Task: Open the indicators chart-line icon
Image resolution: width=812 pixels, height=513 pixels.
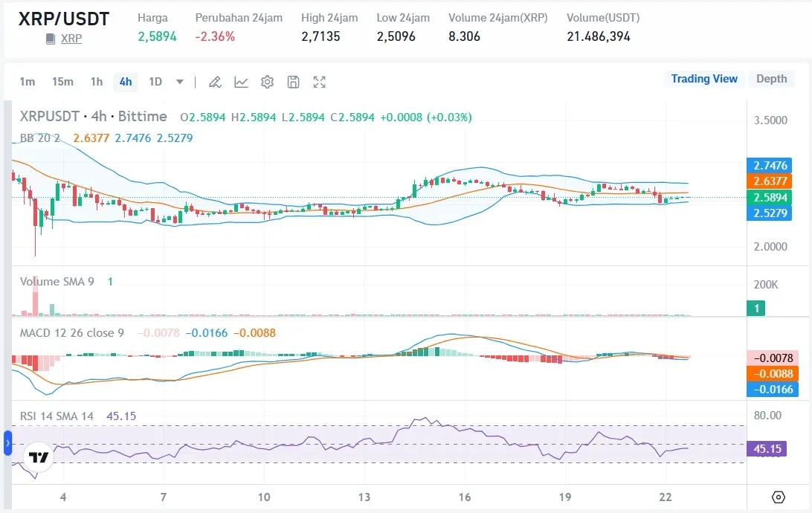Action: click(x=241, y=82)
